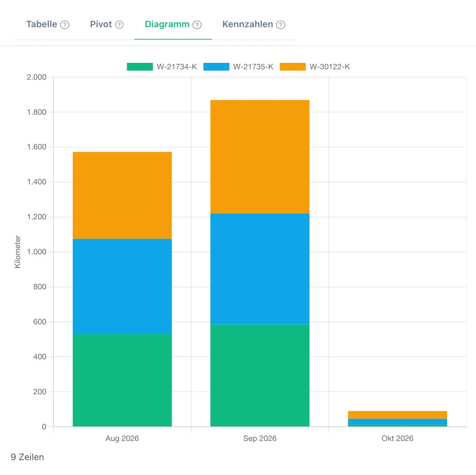Open the help icon next to Kennzahlen

280,25
